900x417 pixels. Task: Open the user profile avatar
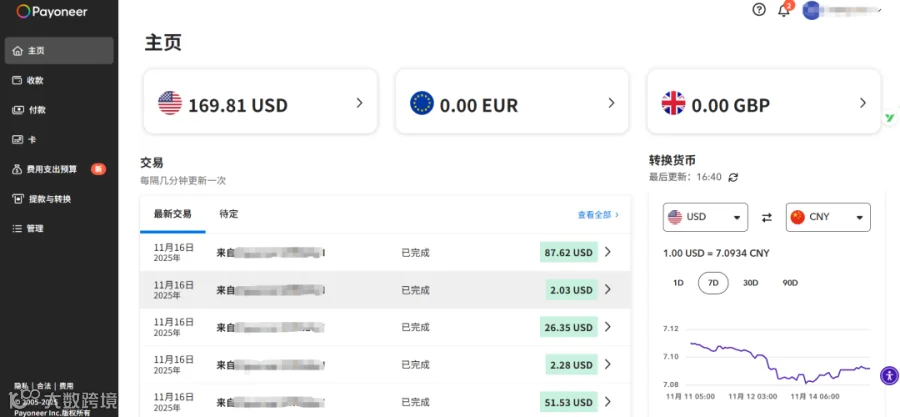810,10
